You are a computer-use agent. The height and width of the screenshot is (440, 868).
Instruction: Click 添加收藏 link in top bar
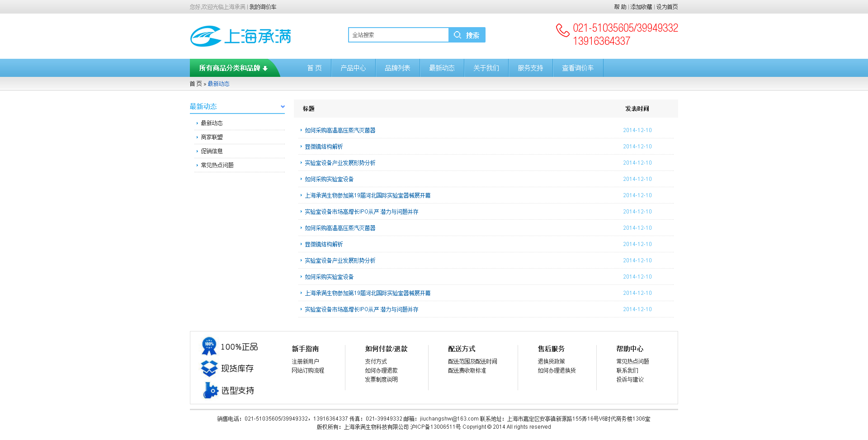pyautogui.click(x=641, y=7)
